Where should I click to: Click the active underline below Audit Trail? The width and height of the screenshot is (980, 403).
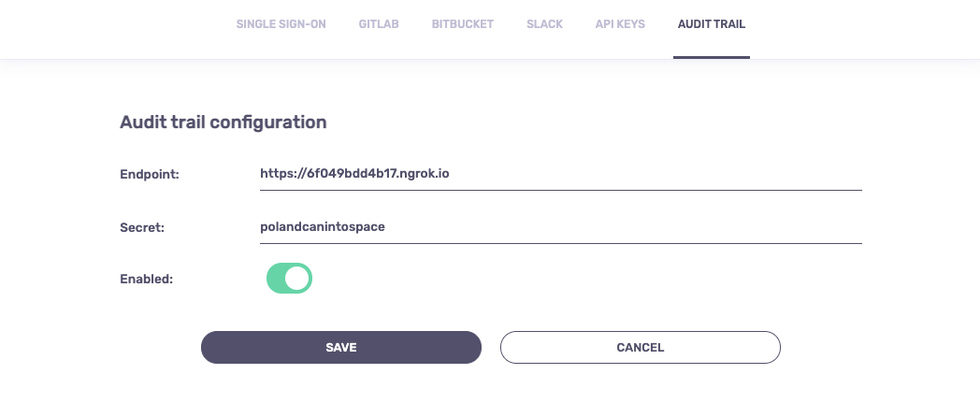point(711,57)
